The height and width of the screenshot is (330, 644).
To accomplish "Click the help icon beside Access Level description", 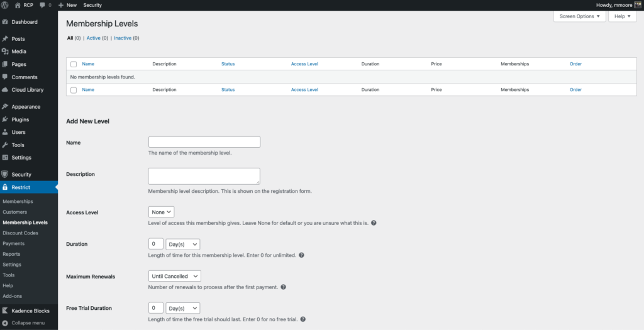I will tap(374, 223).
